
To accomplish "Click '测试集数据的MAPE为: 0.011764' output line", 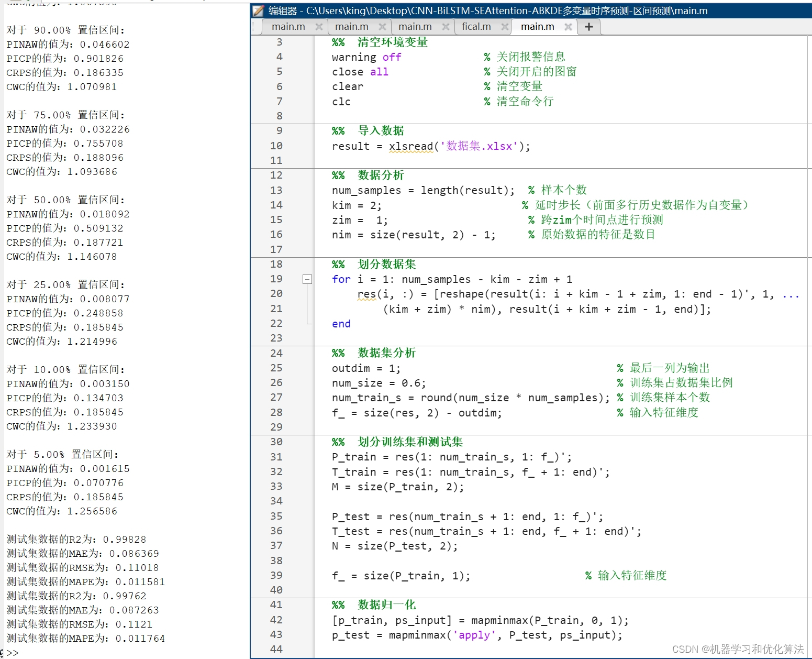I will (86, 638).
